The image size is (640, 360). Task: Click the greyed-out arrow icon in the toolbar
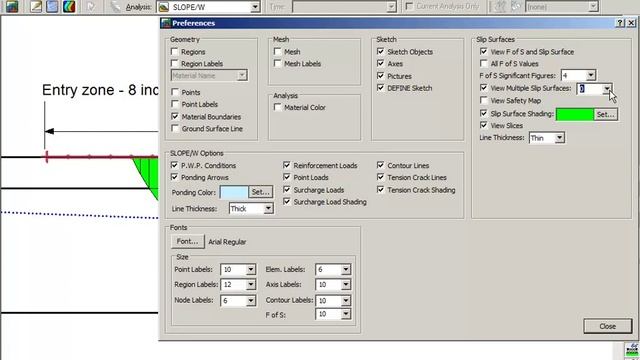[91, 7]
